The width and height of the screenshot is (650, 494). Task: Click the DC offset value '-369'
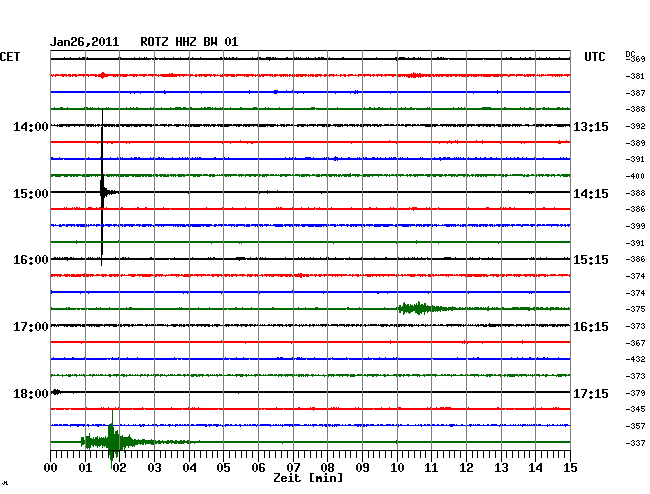635,59
